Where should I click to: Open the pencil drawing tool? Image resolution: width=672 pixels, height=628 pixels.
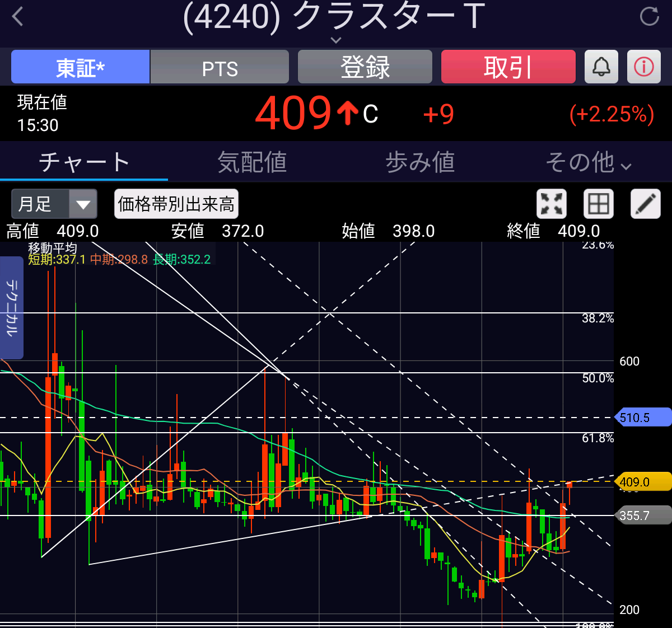pos(645,204)
